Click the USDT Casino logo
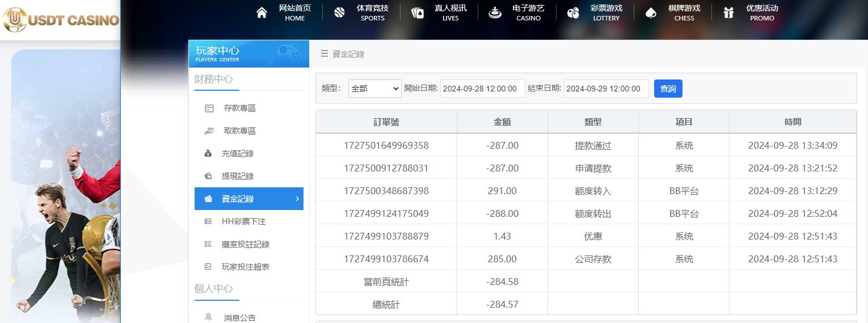868x323 pixels. pyautogui.click(x=61, y=20)
